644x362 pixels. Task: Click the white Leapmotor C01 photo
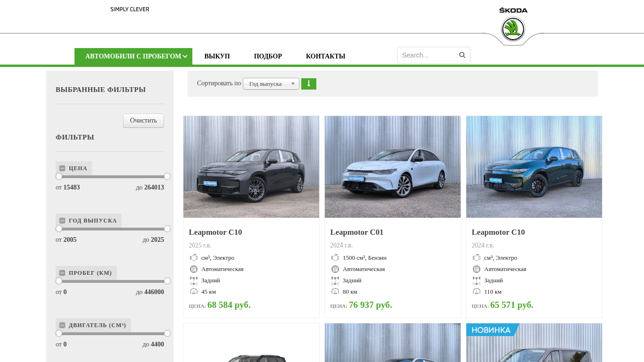(x=393, y=167)
